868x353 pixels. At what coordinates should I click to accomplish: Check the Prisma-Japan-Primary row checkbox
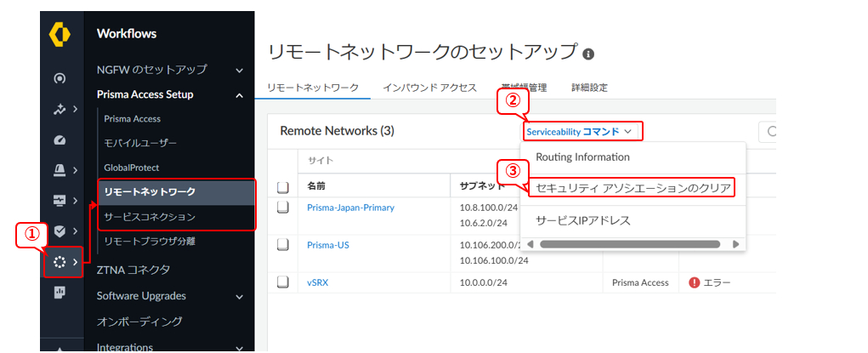point(283,208)
